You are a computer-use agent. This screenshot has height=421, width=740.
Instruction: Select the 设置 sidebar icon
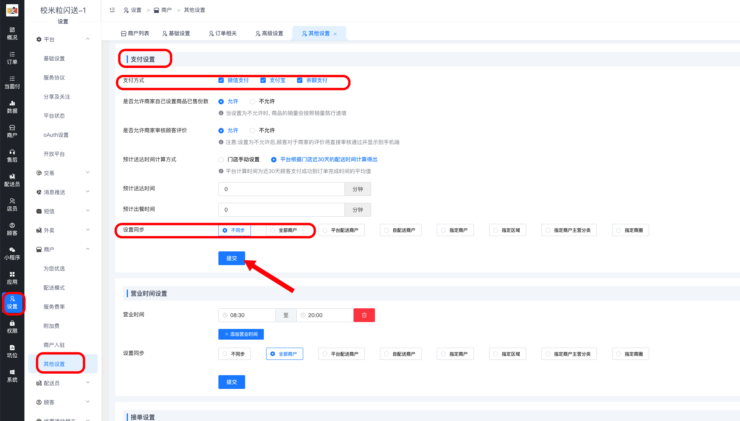click(x=12, y=301)
